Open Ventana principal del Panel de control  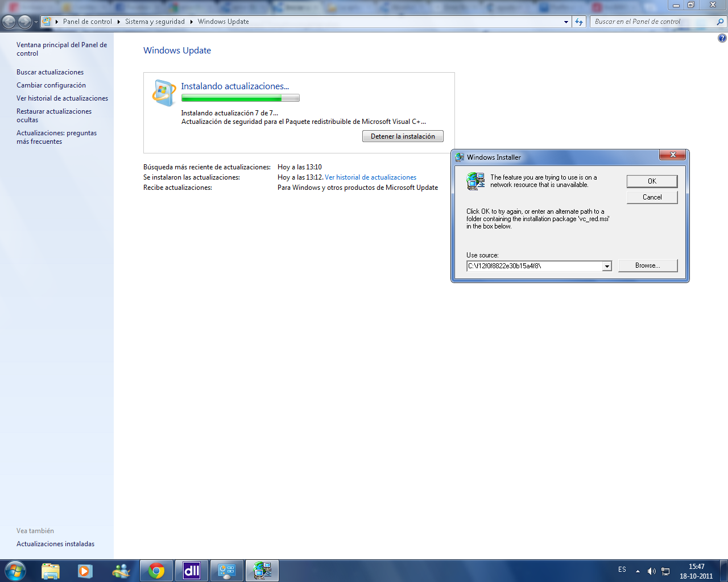pos(61,49)
